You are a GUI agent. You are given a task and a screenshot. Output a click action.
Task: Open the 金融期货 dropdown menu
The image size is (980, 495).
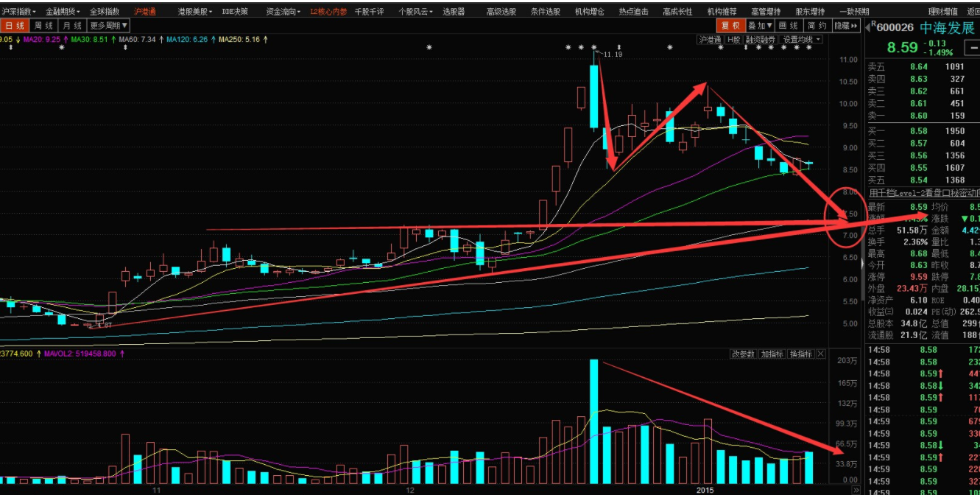tap(62, 12)
